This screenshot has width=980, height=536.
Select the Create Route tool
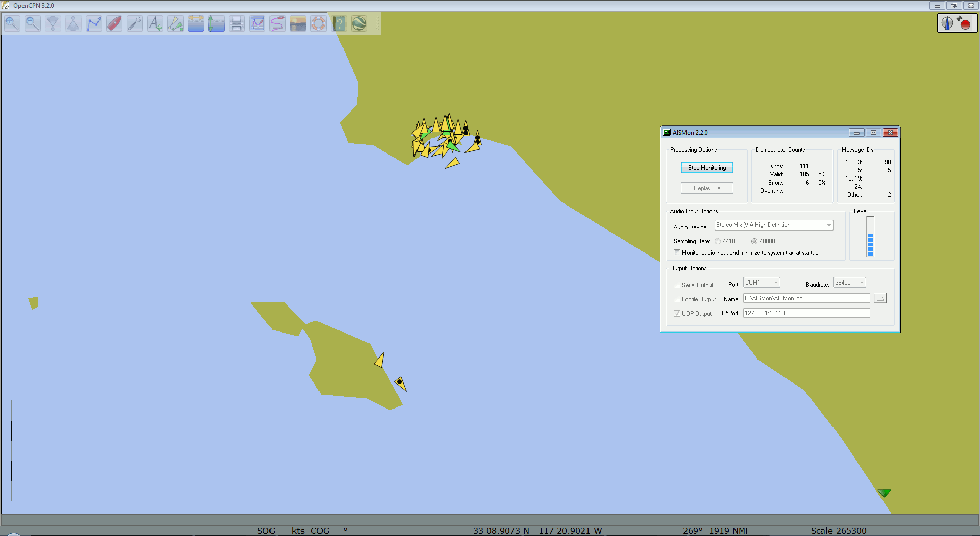click(94, 23)
